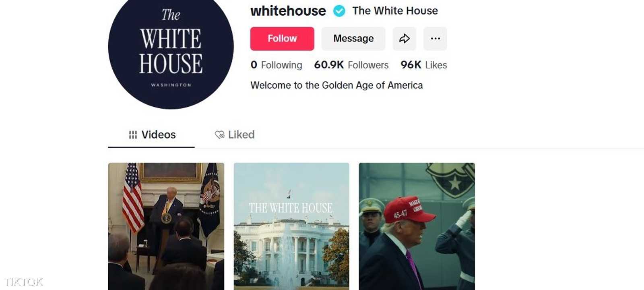Send a Message to whitehouse
Screen dimensions: 644x290
[353, 39]
